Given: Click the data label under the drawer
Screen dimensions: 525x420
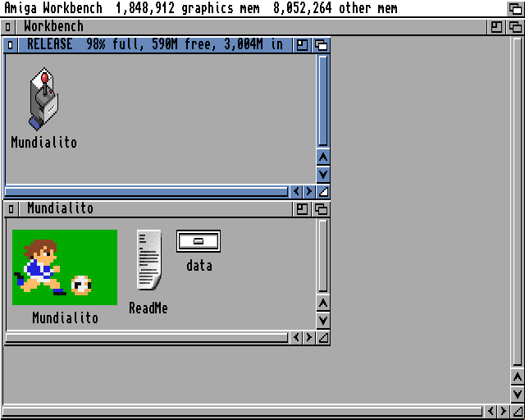Looking at the screenshot, I should (x=199, y=266).
